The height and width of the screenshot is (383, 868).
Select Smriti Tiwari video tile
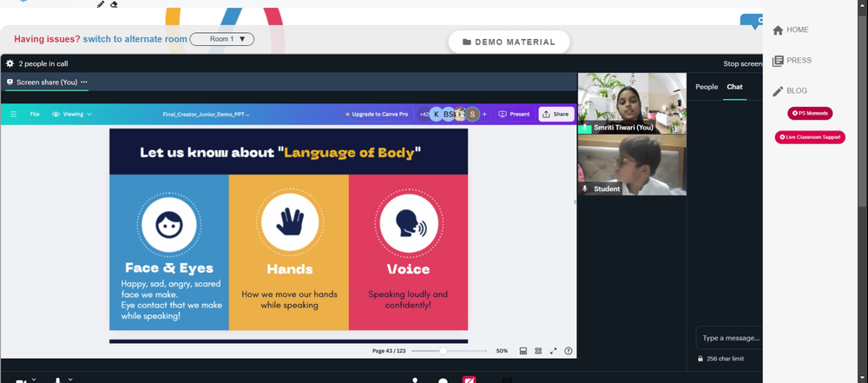click(x=632, y=103)
